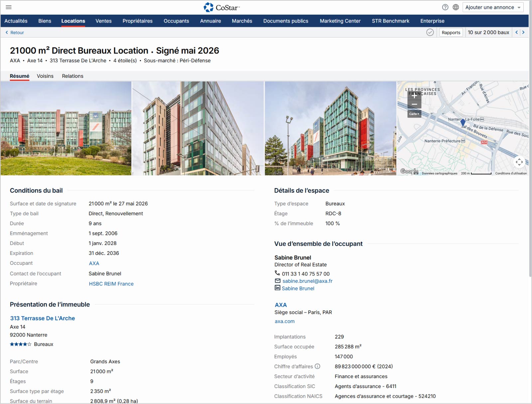Open the 313 Terrasse De L'Arche link
The width and height of the screenshot is (532, 404).
pos(43,318)
